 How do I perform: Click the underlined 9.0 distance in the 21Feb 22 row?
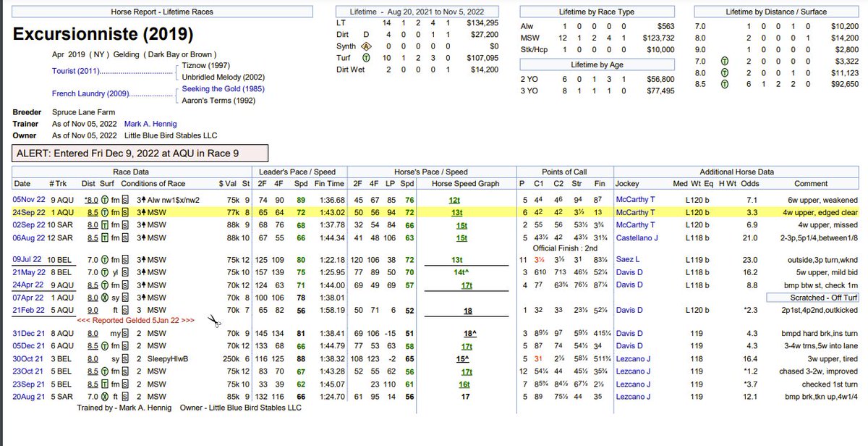[x=92, y=310]
